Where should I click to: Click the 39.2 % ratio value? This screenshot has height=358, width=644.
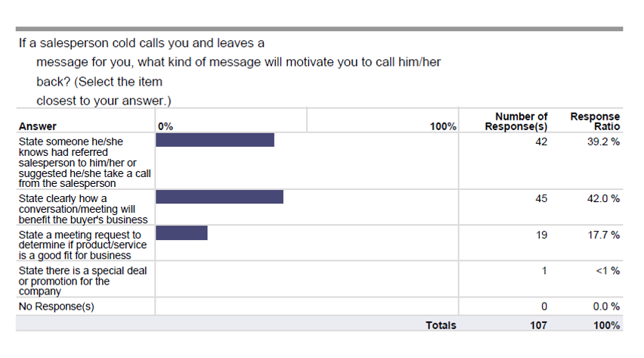[x=603, y=142]
